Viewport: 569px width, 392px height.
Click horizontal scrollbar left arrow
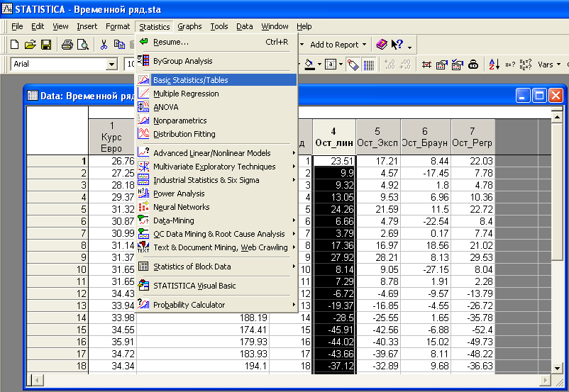pos(38,381)
